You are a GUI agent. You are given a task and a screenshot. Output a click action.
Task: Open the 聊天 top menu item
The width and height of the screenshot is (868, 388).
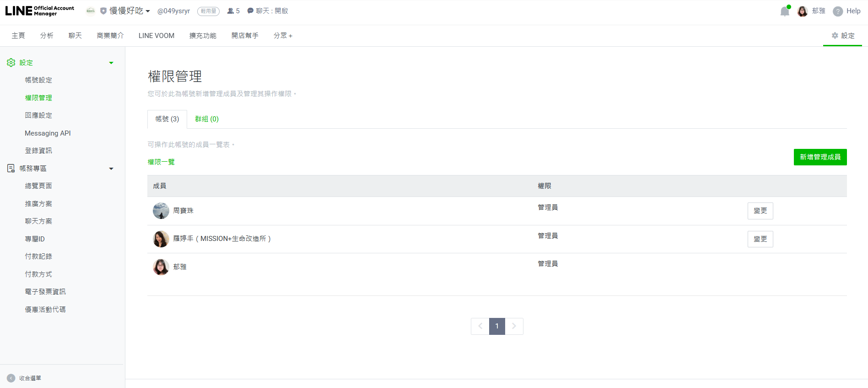75,36
